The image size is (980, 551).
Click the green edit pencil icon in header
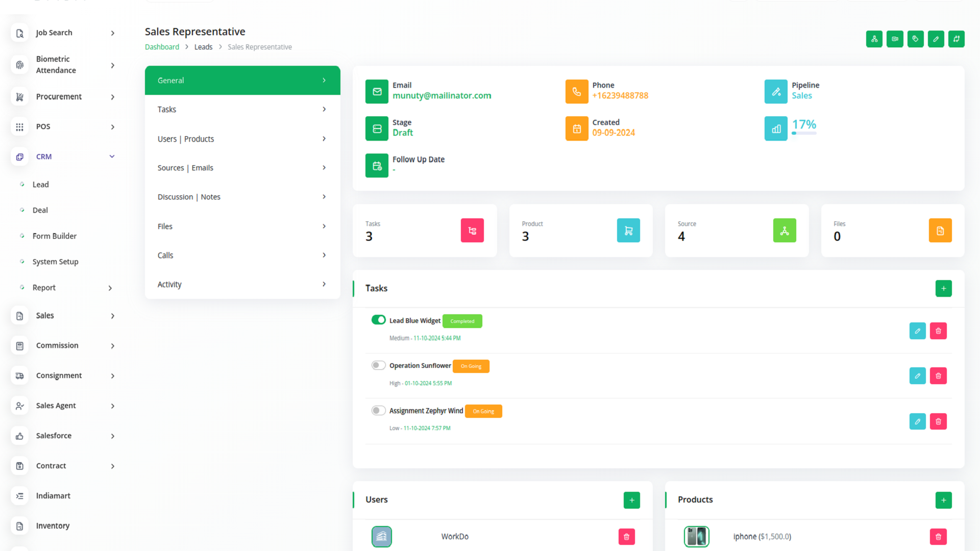pos(936,39)
